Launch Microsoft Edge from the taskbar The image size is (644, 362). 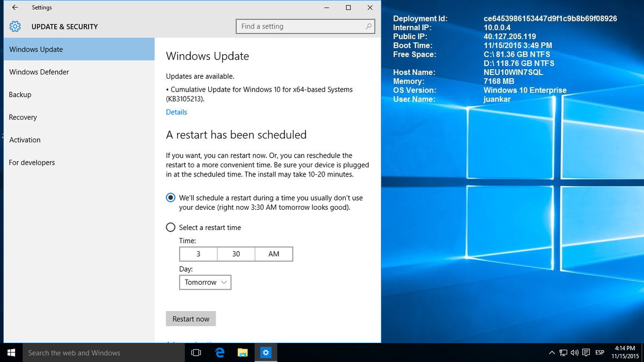(x=219, y=352)
